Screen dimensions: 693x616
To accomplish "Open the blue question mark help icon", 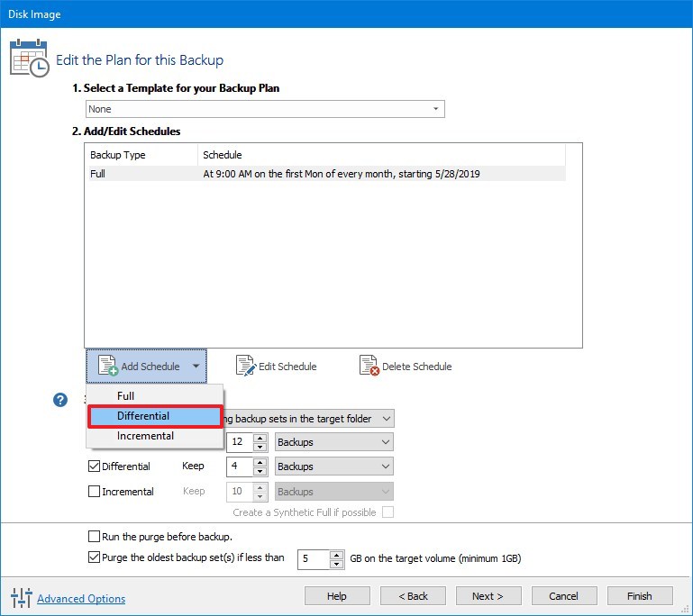I will click(60, 400).
